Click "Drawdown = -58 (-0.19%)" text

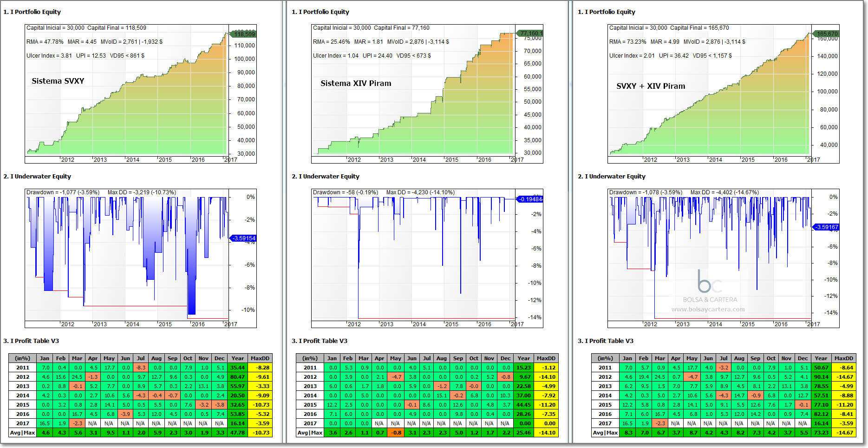coord(346,192)
